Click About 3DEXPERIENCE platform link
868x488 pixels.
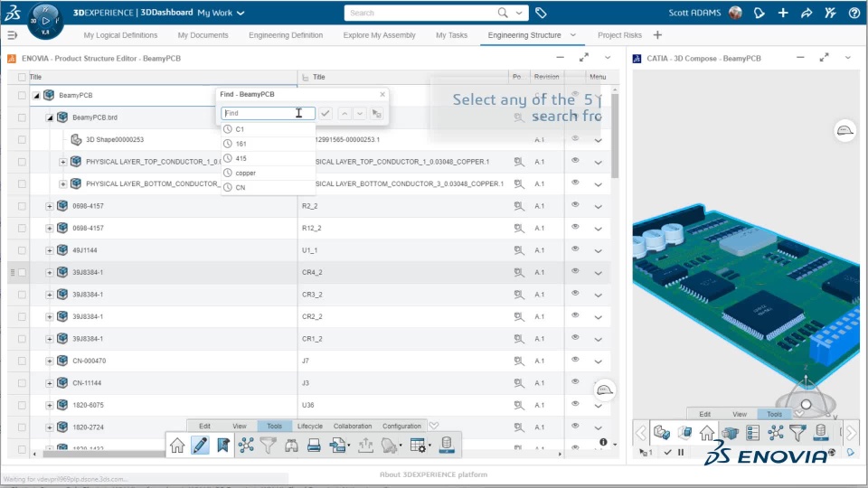pos(433,474)
